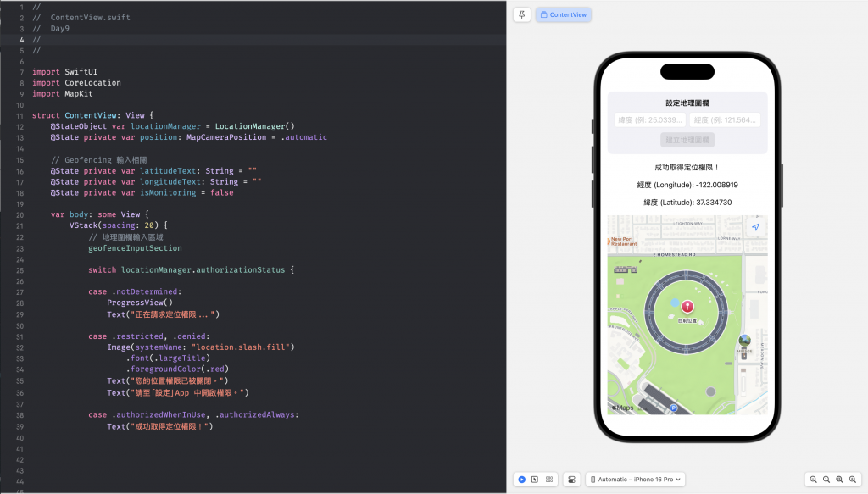Focus the 經度 longitude input field
The width and height of the screenshot is (868, 494).
tap(725, 120)
